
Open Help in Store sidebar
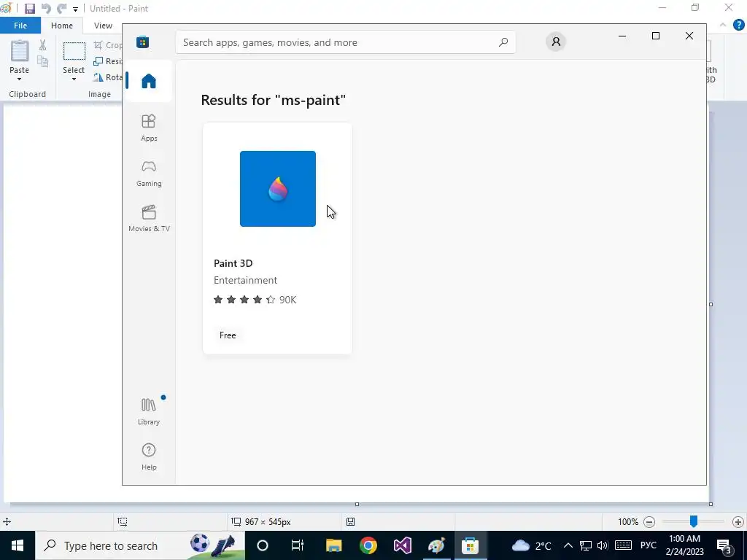149,456
